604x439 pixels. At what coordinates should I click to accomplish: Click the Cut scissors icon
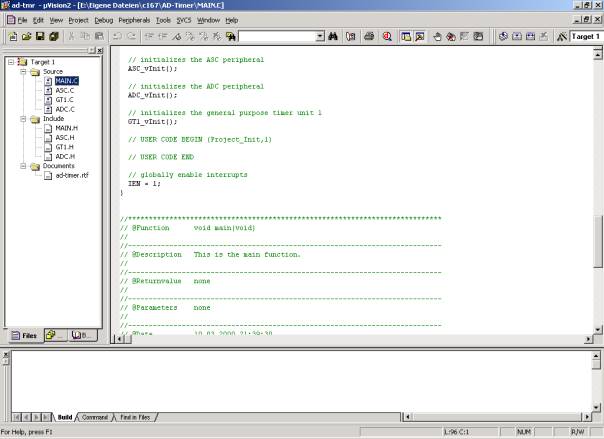point(71,37)
